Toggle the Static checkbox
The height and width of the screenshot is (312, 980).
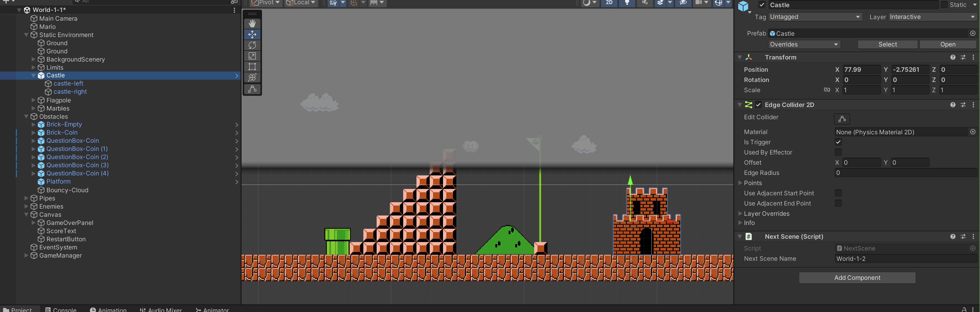coord(944,5)
